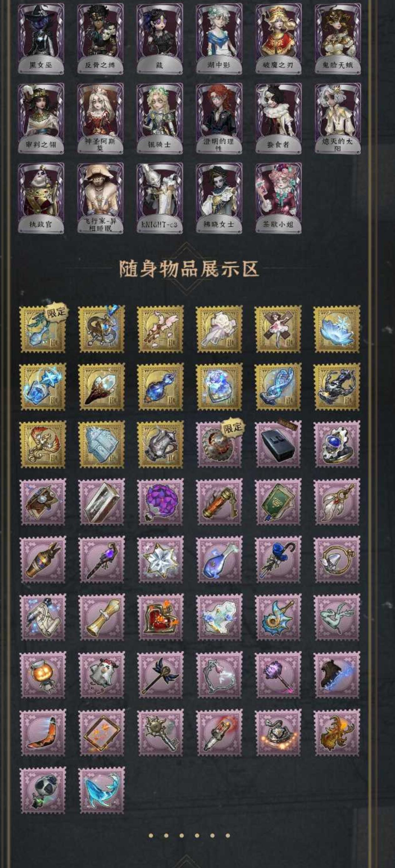Viewport: 395px width, 868px height.
Task: Select the pumpkin lantern accessory stamp
Action: 43,675
